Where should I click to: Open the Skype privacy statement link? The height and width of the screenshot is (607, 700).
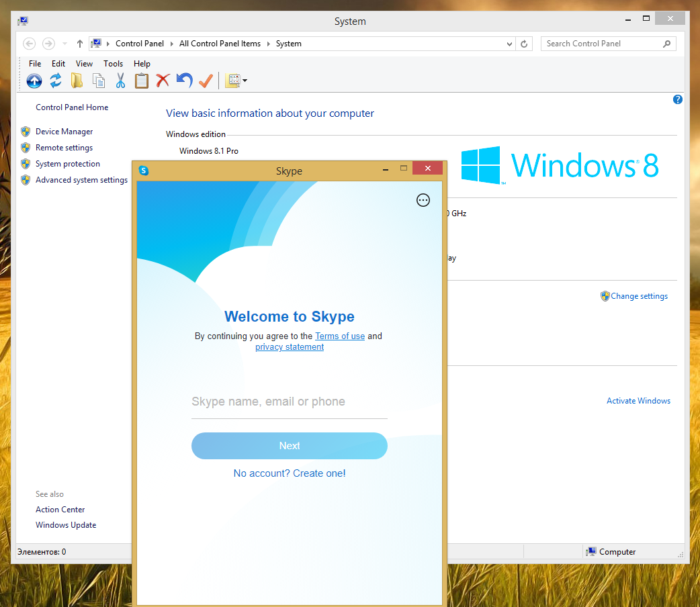pos(290,346)
